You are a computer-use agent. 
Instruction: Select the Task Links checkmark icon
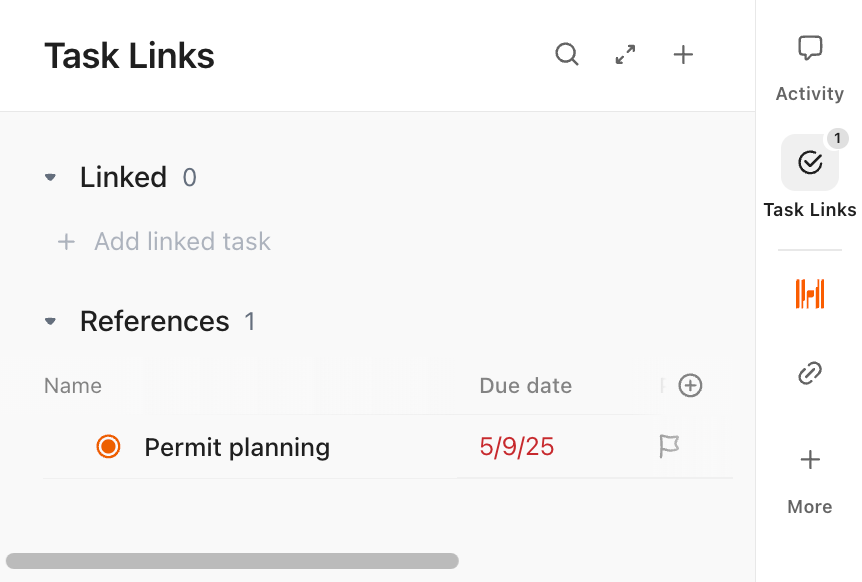(809, 162)
